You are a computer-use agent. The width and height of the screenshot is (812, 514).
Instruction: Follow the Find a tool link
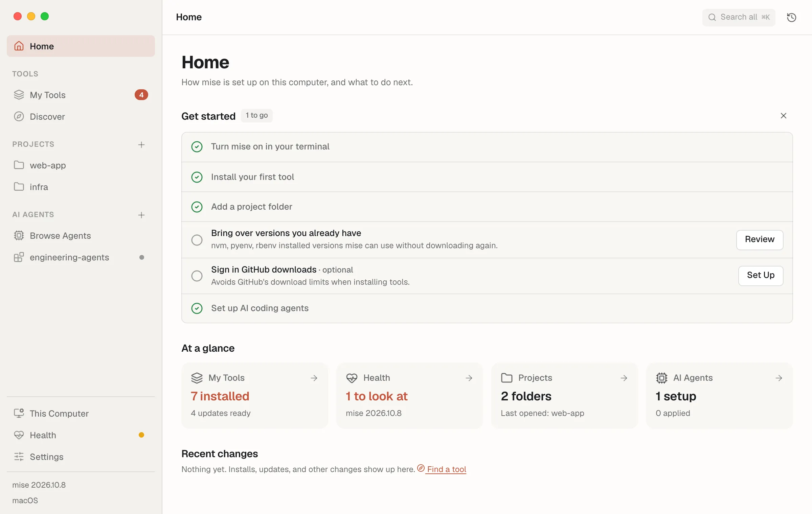(x=446, y=469)
